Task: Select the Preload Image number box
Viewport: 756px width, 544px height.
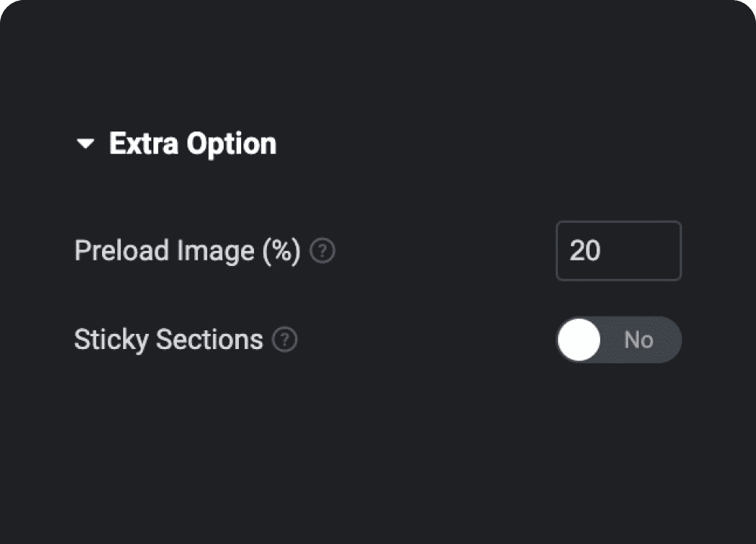Action: coord(618,251)
